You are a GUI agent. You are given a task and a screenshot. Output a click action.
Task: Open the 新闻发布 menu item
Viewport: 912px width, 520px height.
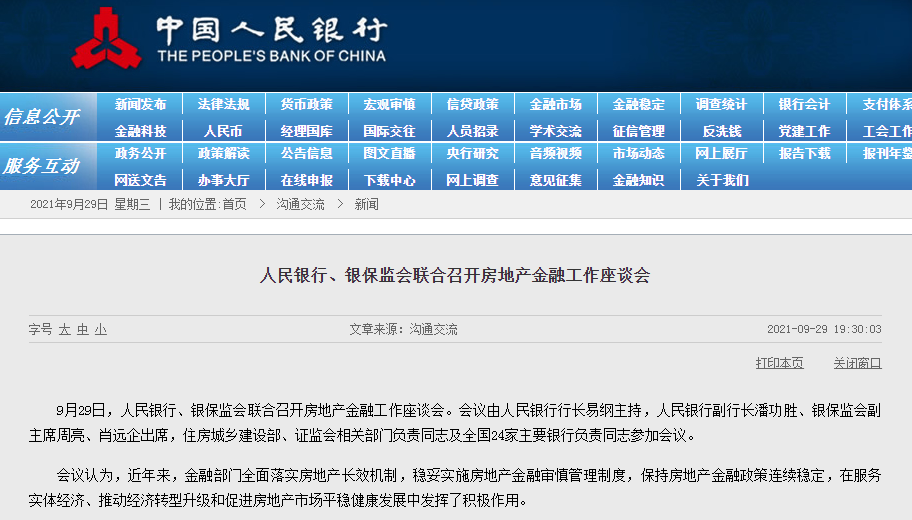(x=141, y=105)
